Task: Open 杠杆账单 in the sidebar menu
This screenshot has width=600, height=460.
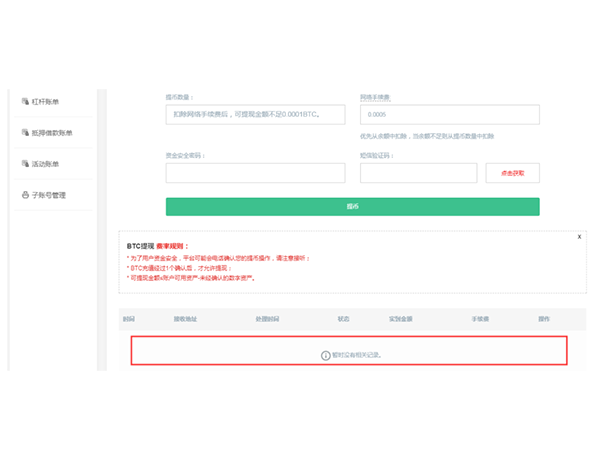Action: (x=50, y=101)
